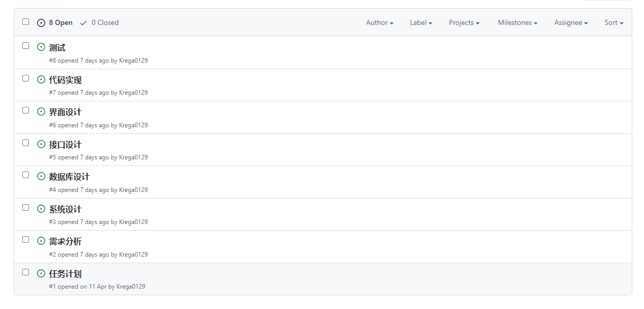Open issue titled 接口设计
Image resolution: width=644 pixels, height=309 pixels.
click(65, 145)
